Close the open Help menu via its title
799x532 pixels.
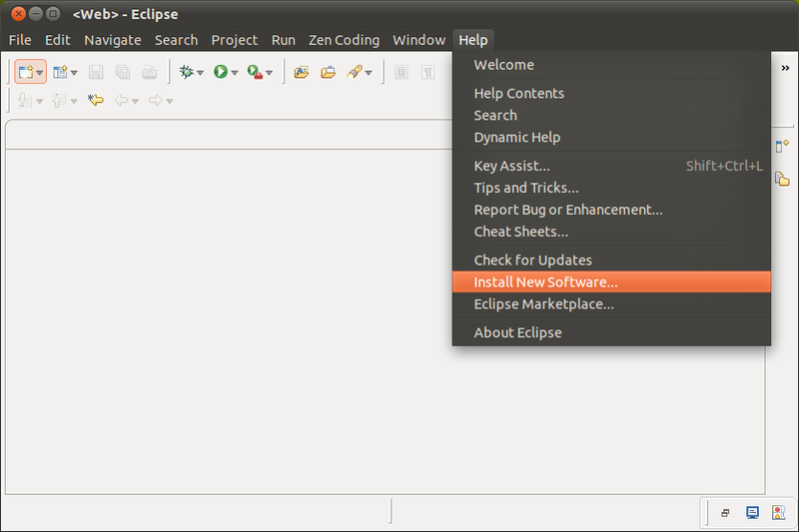click(473, 40)
